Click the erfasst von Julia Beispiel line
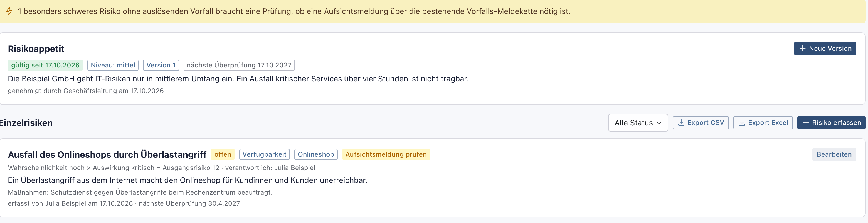 [124, 203]
